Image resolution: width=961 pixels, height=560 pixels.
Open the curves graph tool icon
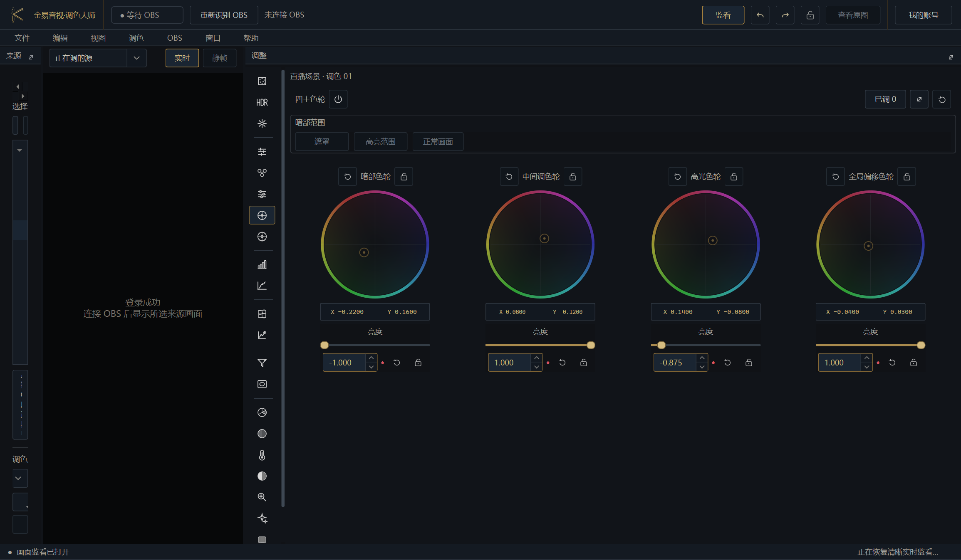(x=262, y=286)
